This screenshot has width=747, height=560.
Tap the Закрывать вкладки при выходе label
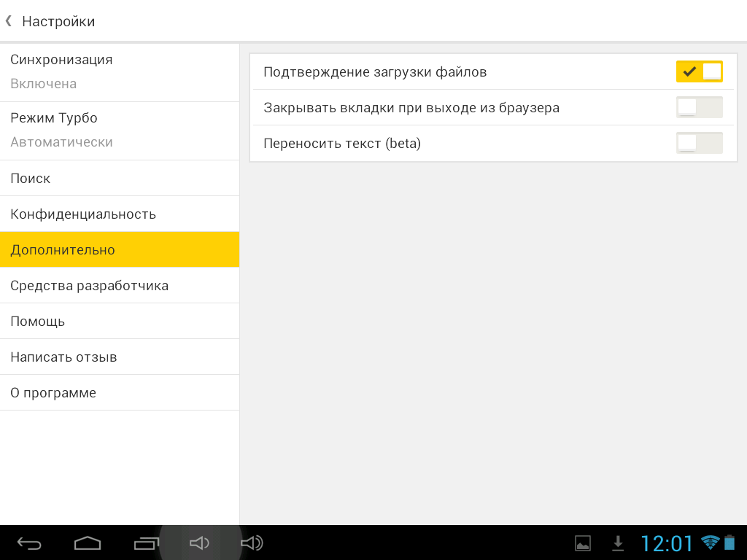pos(411,108)
